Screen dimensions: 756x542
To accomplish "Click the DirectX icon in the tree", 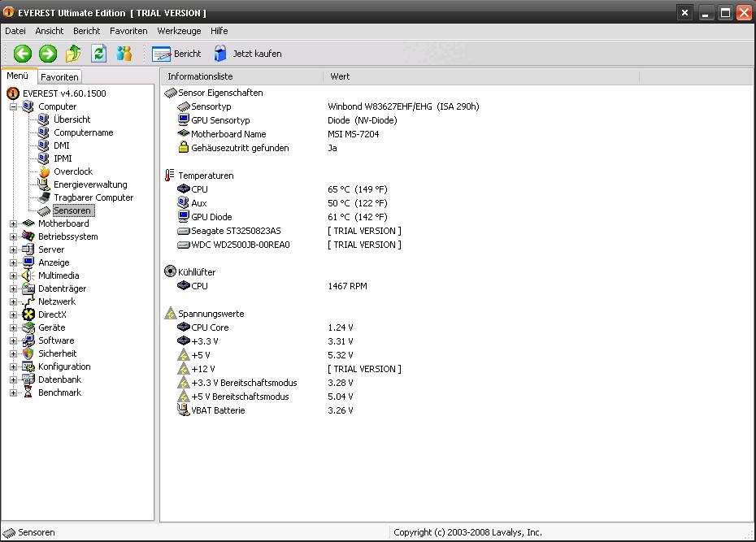I will pyautogui.click(x=28, y=314).
